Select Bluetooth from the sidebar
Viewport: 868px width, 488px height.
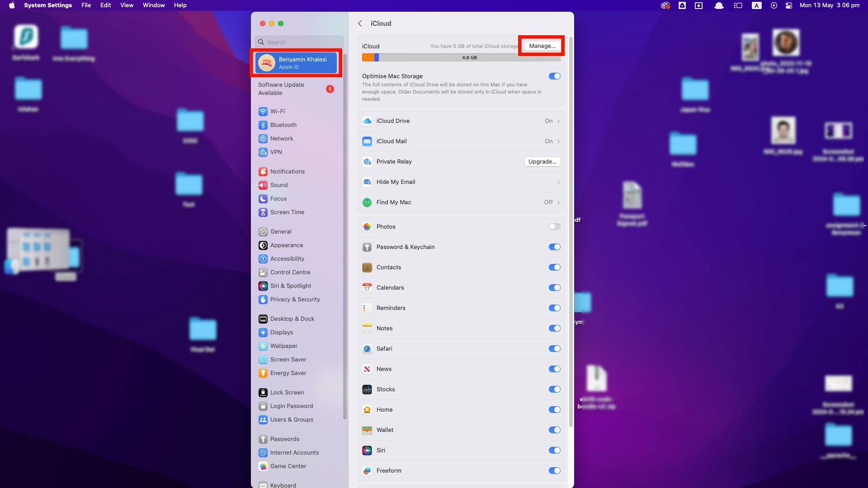[283, 125]
